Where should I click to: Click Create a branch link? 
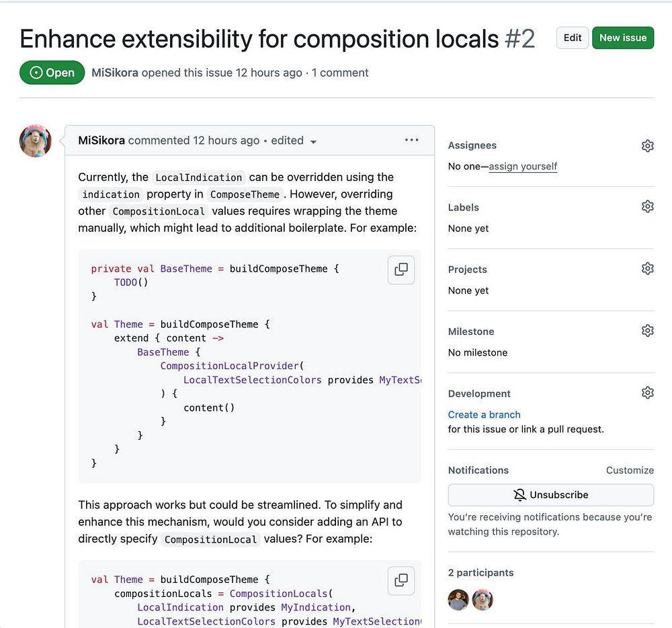click(x=484, y=415)
